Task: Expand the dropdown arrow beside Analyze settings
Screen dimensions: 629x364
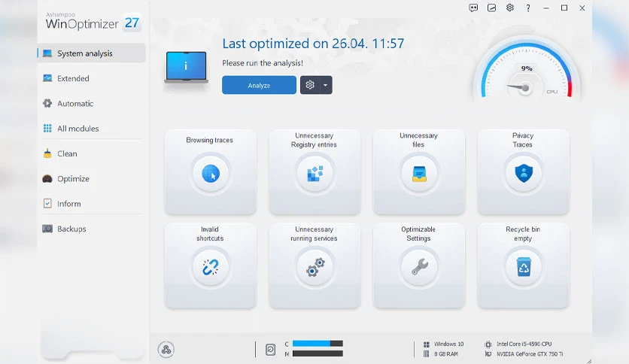Action: (326, 85)
